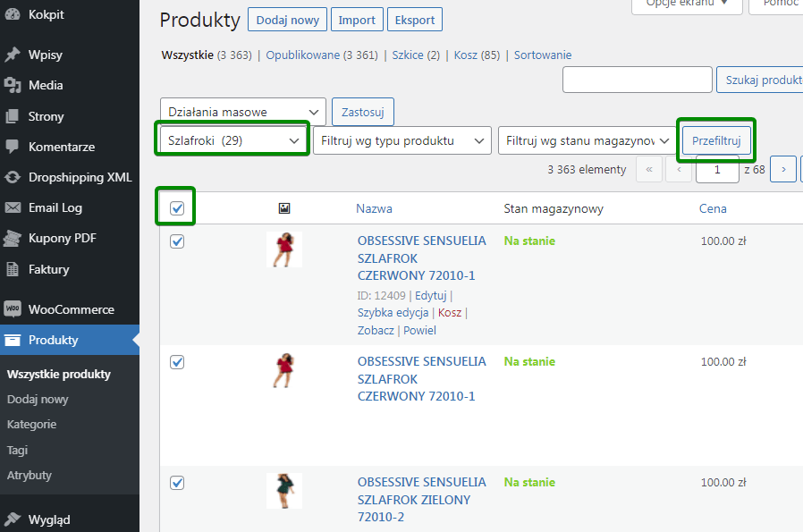This screenshot has width=803, height=532.
Task: Click the Faktury invoice icon
Action: (x=13, y=269)
